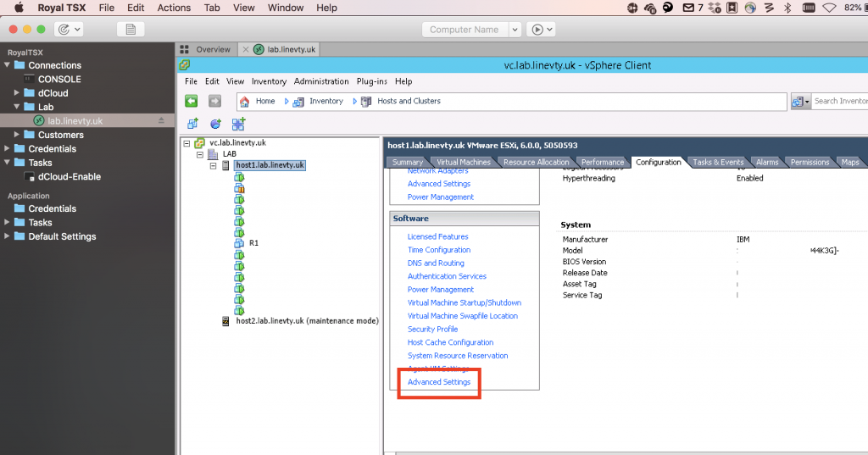Viewport: 868px width, 455px height.
Task: Switch to the Resource Allocation tab
Action: tap(536, 162)
